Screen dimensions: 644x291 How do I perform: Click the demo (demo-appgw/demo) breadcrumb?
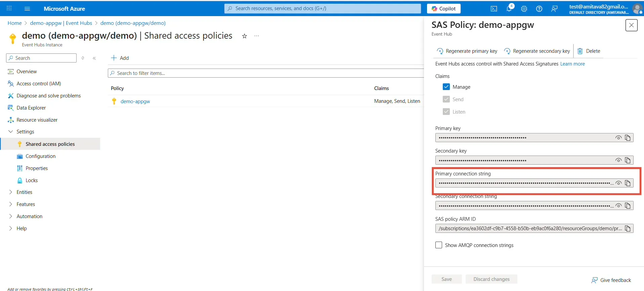point(133,23)
